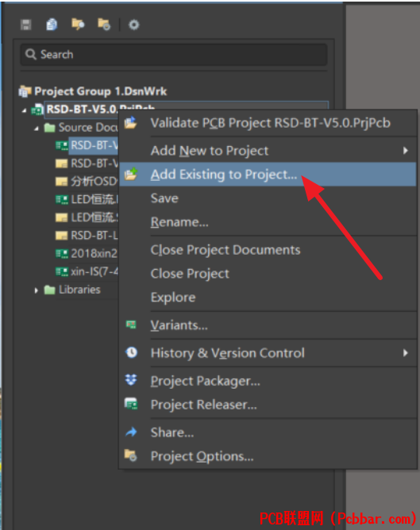Collapse the RSD-BT-V5.0 project node

(x=24, y=110)
